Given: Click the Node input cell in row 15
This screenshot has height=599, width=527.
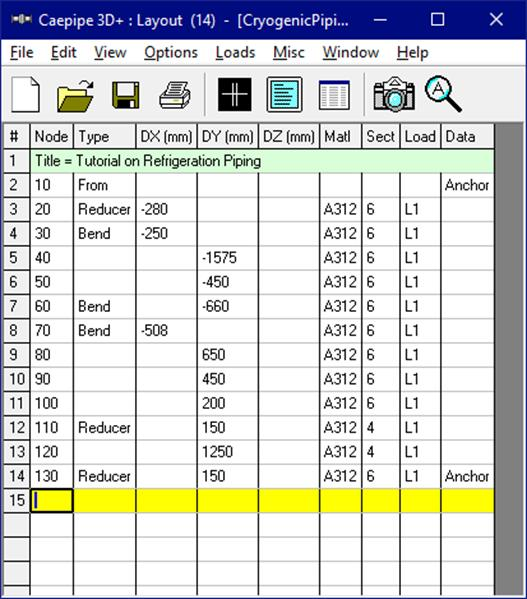Looking at the screenshot, I should tap(52, 500).
